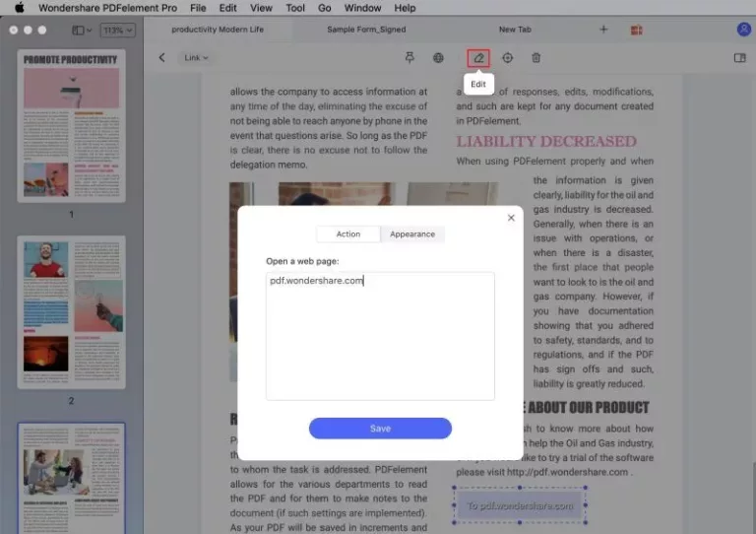
Task: Close the link dialog with X
Action: point(511,218)
